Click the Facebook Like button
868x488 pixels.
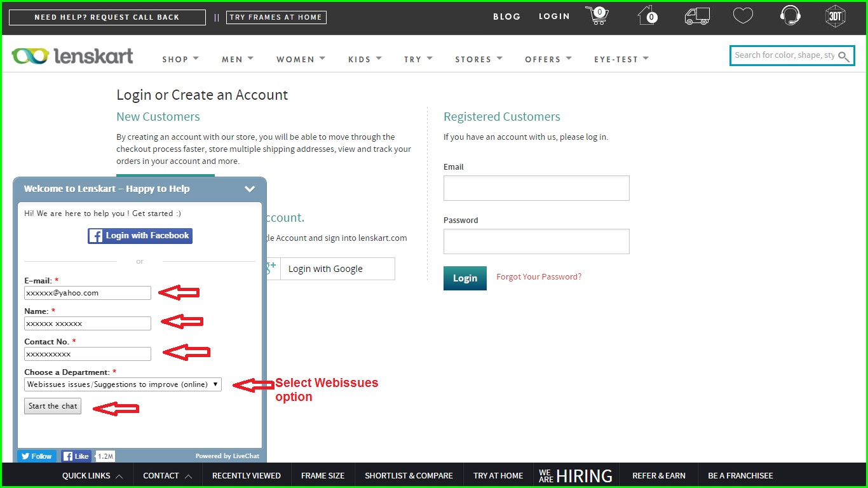(x=76, y=456)
